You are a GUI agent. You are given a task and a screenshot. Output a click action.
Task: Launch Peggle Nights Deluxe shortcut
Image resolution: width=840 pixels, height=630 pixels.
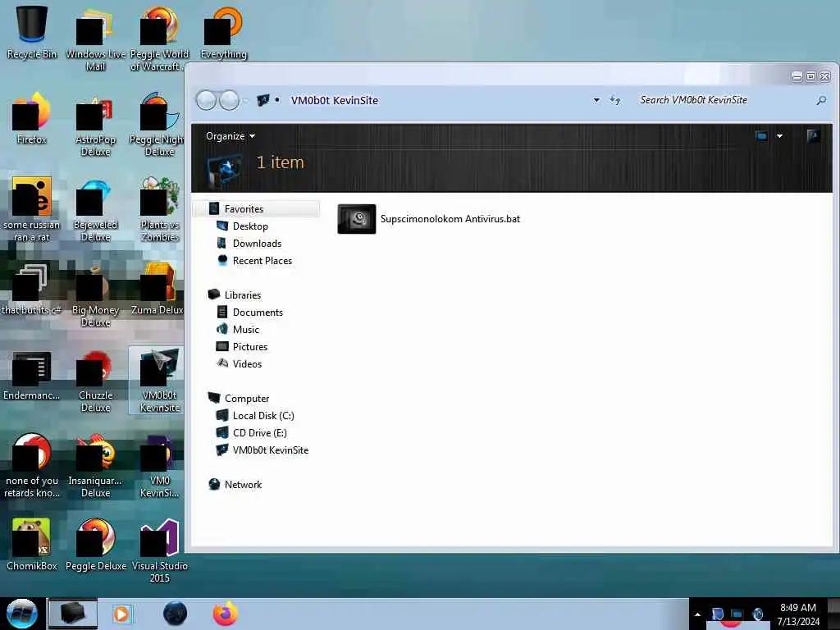click(158, 123)
